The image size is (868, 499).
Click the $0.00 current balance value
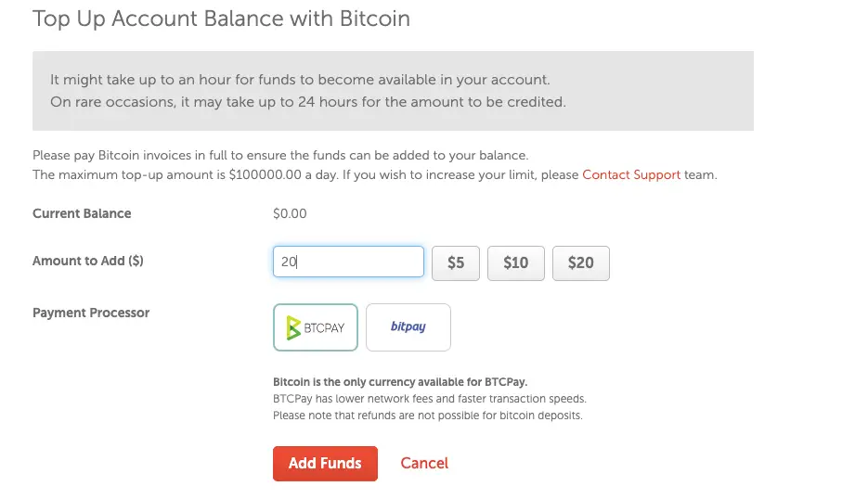pyautogui.click(x=290, y=213)
